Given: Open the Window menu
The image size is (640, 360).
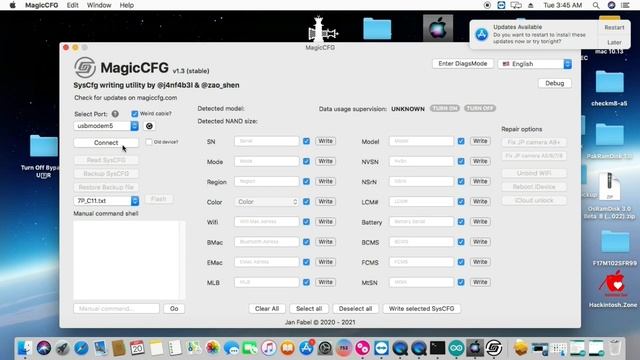Looking at the screenshot, I should (x=99, y=5).
